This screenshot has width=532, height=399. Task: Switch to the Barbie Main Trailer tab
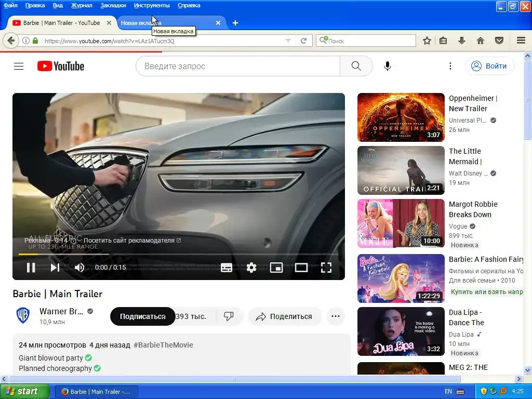pyautogui.click(x=61, y=23)
